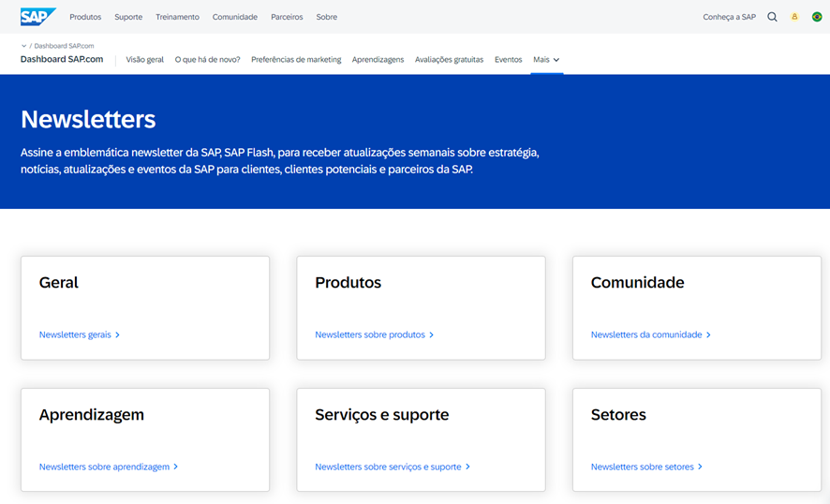830x504 pixels.
Task: Open the Parceiros top menu
Action: (x=287, y=17)
